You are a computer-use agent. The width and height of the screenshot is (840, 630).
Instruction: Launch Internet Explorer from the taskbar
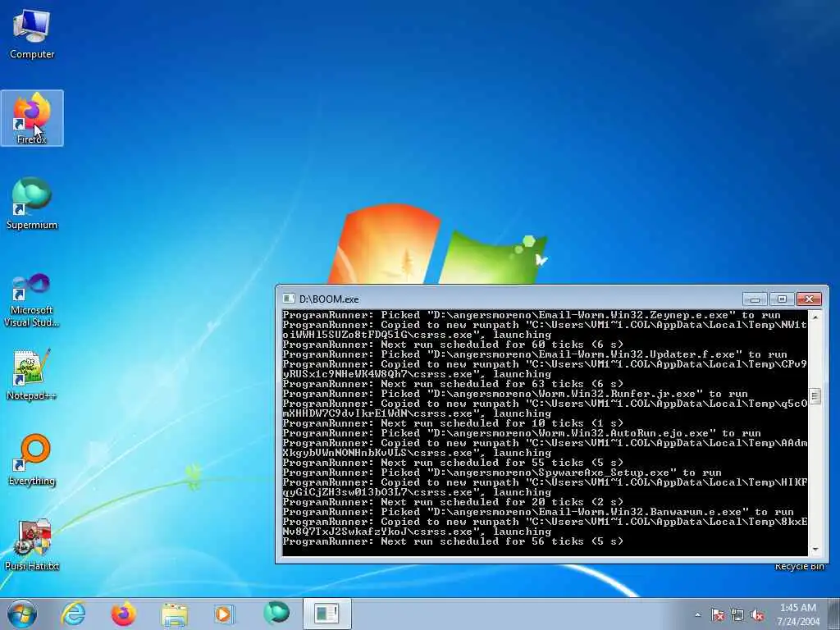tap(73, 614)
